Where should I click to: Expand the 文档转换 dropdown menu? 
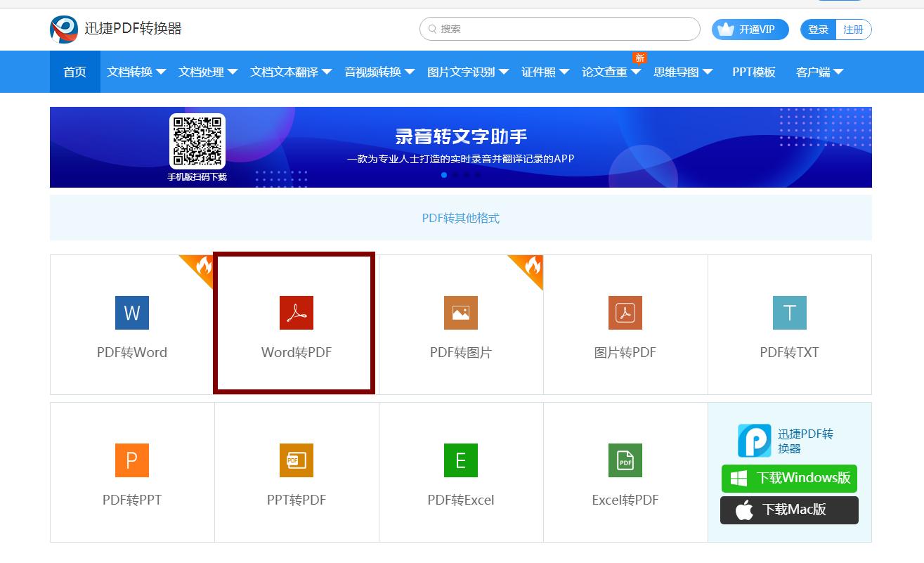click(x=131, y=71)
